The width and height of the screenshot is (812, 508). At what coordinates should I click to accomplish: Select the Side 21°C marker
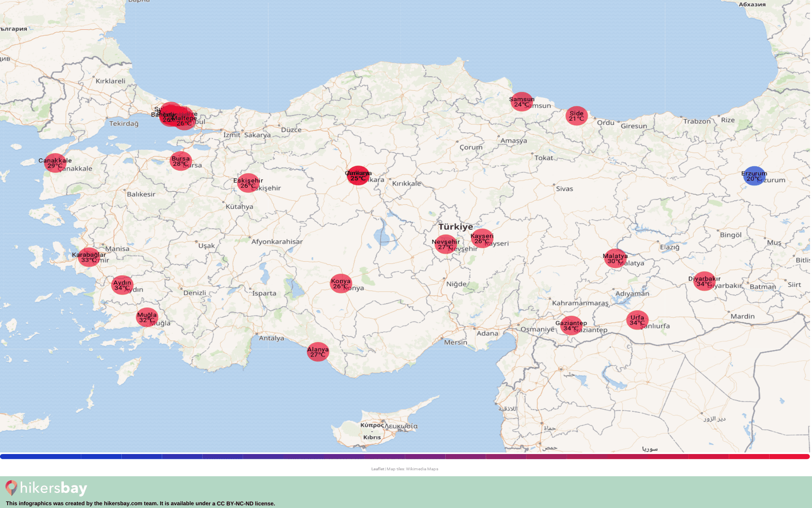[x=576, y=116]
